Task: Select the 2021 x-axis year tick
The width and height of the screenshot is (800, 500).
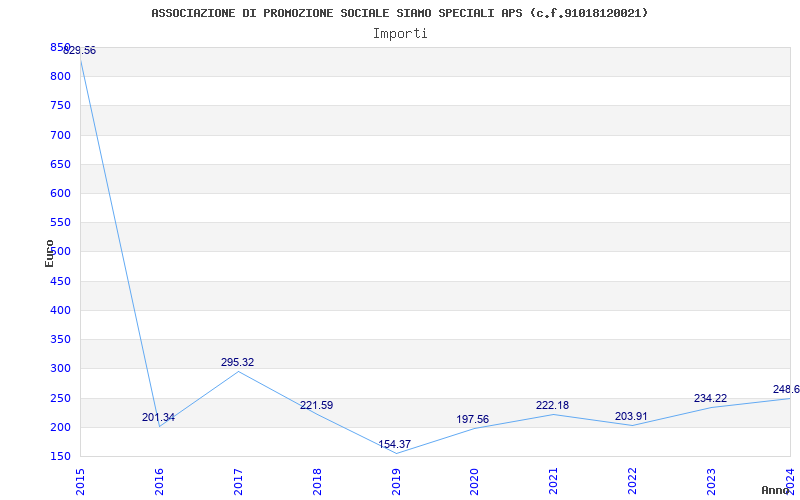Action: 553,480
